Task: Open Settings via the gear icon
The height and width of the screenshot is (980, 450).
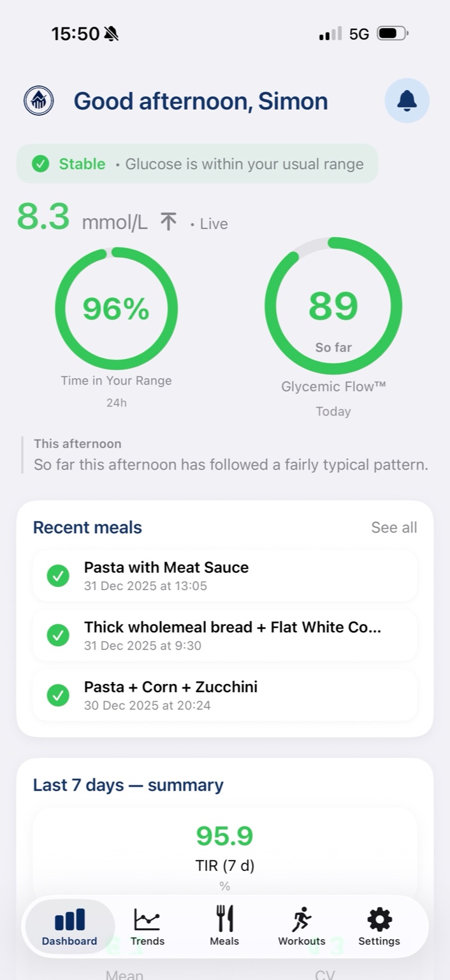Action: click(379, 919)
